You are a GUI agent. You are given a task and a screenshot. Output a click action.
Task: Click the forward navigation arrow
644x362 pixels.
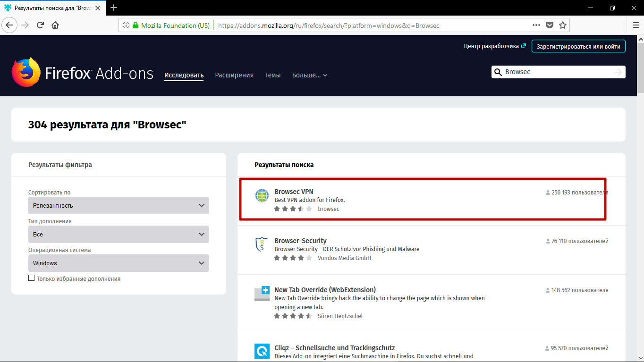tap(25, 25)
